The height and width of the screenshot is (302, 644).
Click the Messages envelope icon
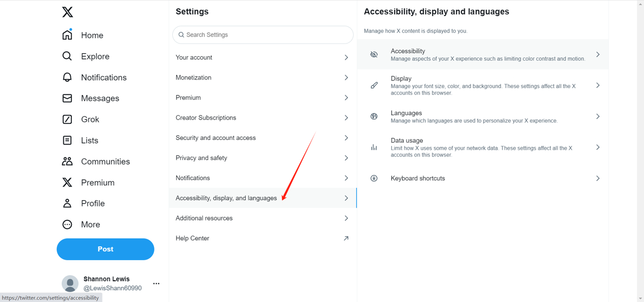click(67, 98)
